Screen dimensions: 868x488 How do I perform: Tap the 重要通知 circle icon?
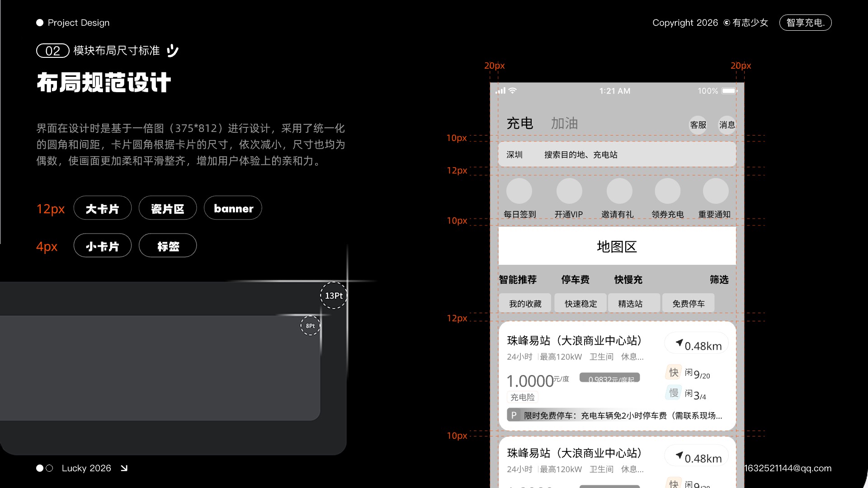click(x=716, y=191)
